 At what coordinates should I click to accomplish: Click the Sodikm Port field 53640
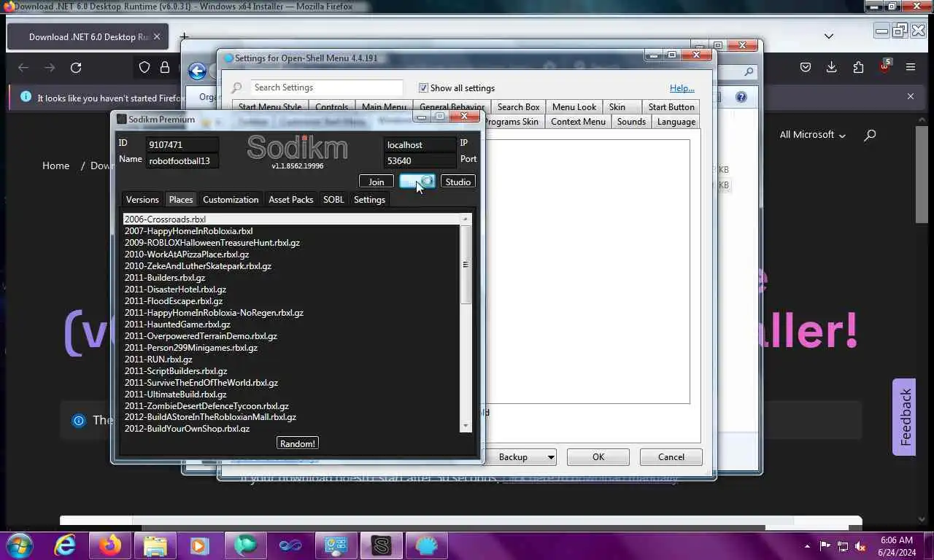[420, 161]
